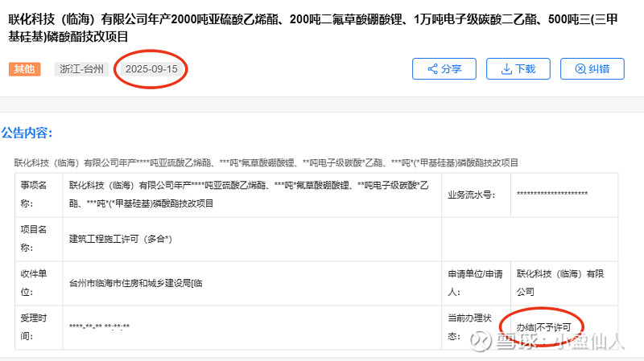Click the download arrow icon in 下载
Screen dimensions: 644x361
point(506,69)
